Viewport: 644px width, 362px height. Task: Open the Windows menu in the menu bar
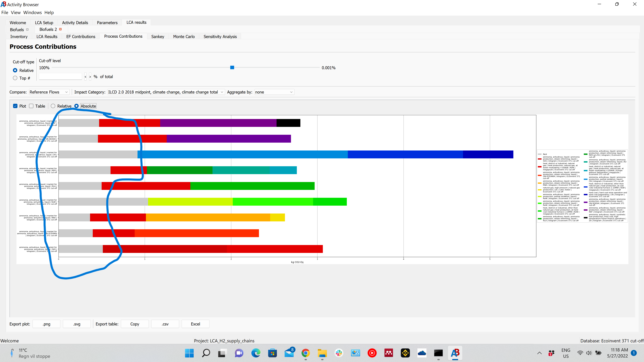pyautogui.click(x=32, y=12)
